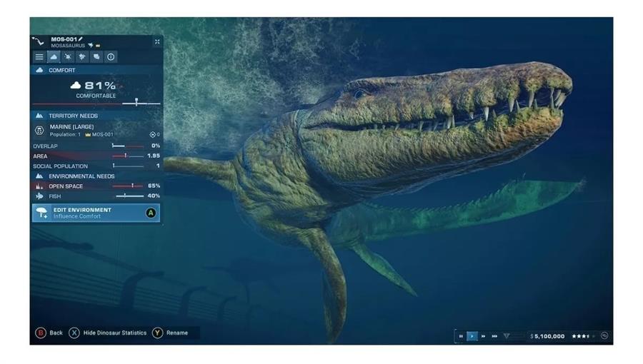Select normal play speed button

(472, 336)
